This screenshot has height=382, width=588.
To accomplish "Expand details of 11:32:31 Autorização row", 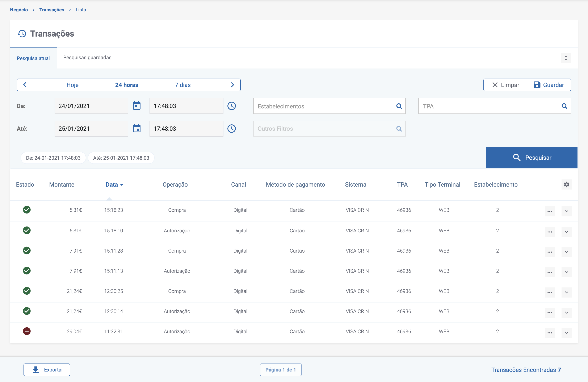I will coord(566,333).
